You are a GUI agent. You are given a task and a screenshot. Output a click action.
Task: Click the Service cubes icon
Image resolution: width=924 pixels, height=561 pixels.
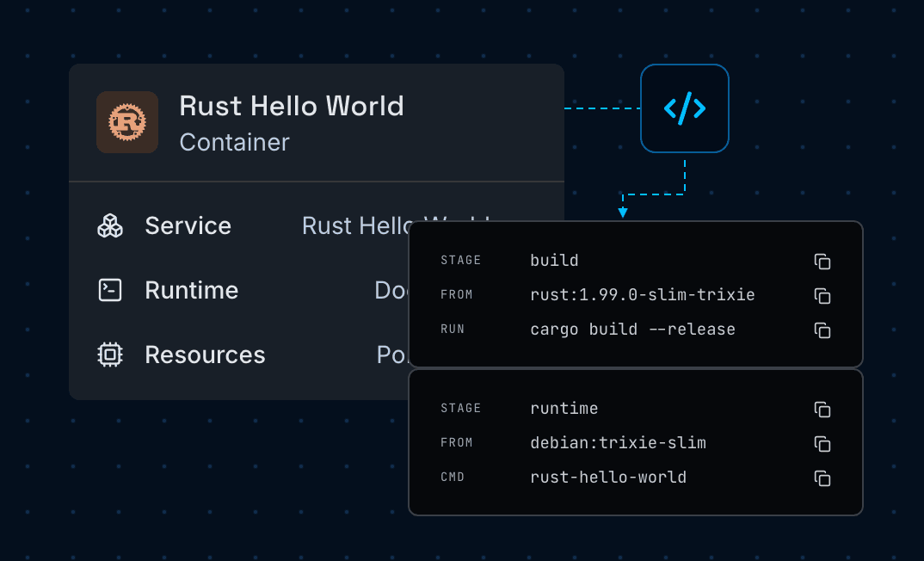[110, 225]
